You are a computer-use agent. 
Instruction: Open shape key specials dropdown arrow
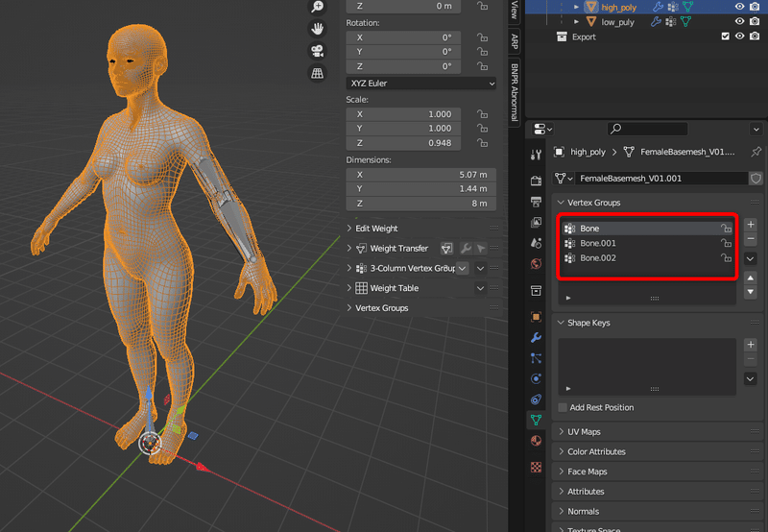pyautogui.click(x=751, y=378)
